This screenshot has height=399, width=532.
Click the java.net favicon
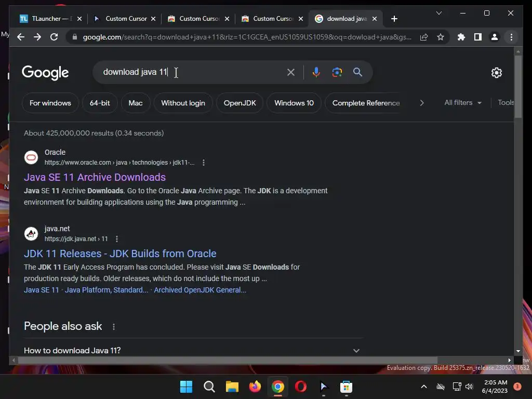[x=31, y=234]
